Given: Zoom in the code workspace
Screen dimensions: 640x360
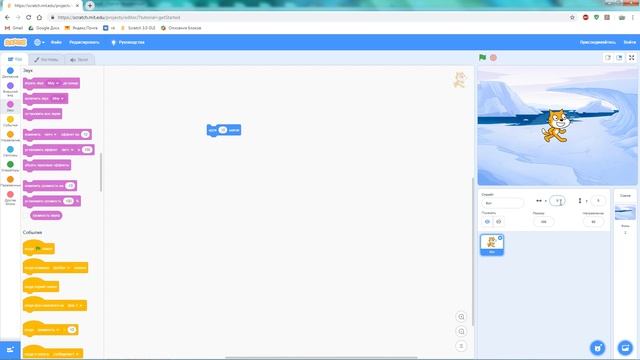Looking at the screenshot, I should click(x=461, y=317).
